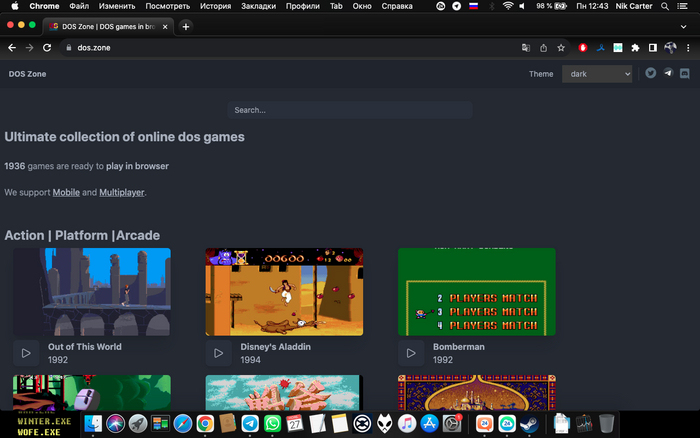Open the Theme dropdown showing dark

point(597,74)
